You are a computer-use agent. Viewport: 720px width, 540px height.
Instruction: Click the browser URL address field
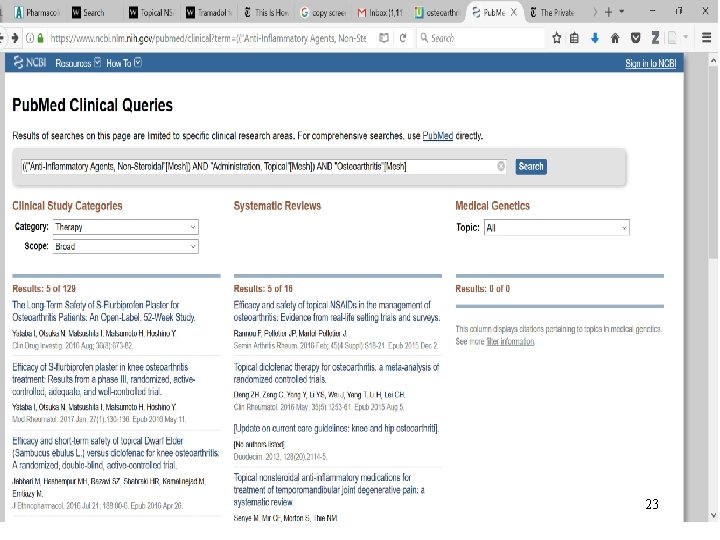(x=208, y=38)
